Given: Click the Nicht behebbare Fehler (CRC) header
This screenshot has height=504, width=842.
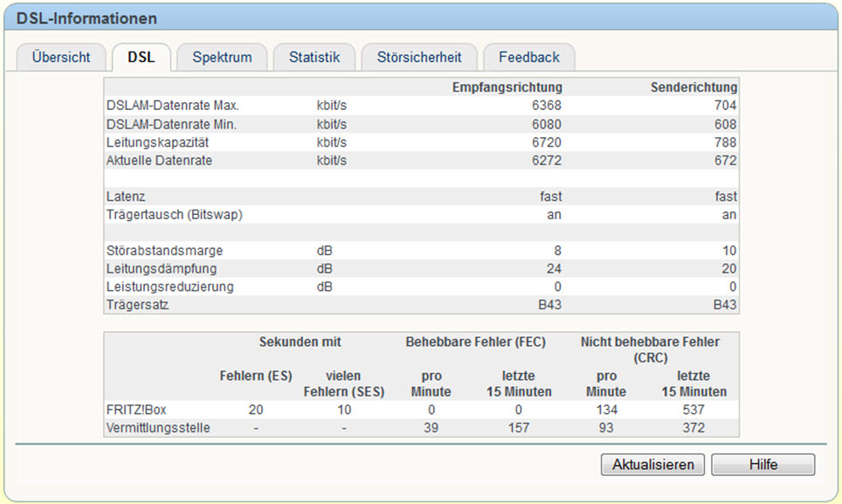Looking at the screenshot, I should pos(650,349).
